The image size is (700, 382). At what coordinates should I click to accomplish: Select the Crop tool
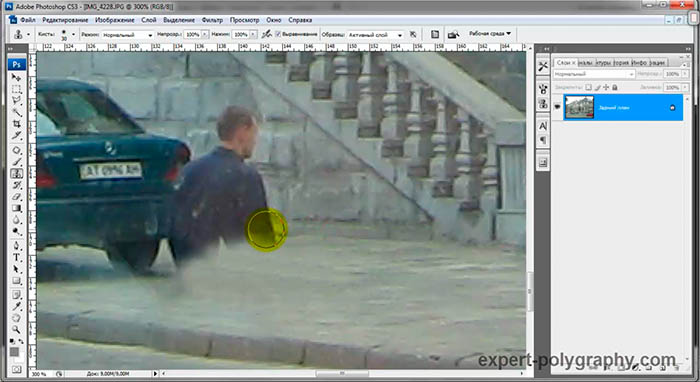17,124
